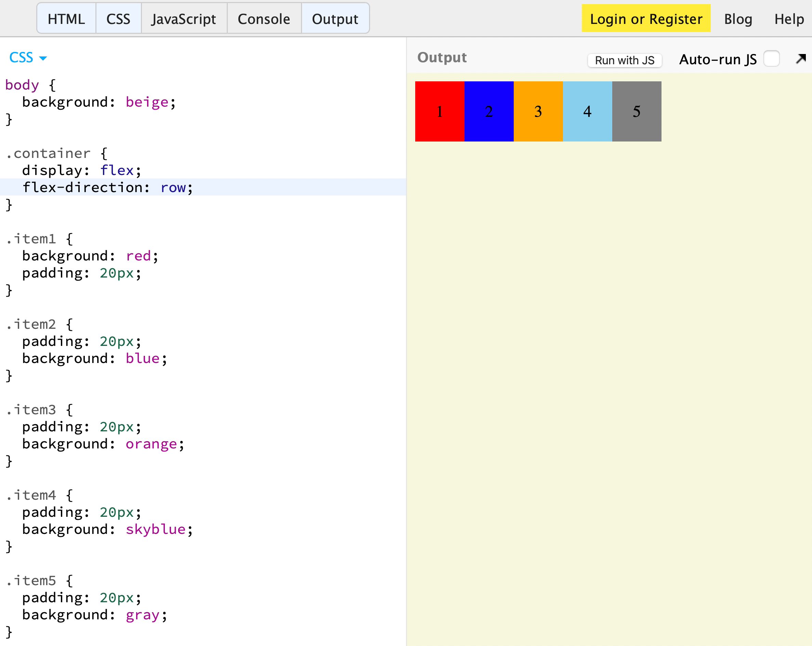Image resolution: width=812 pixels, height=646 pixels.
Task: Click the orange box numbered 3
Action: [x=538, y=111]
